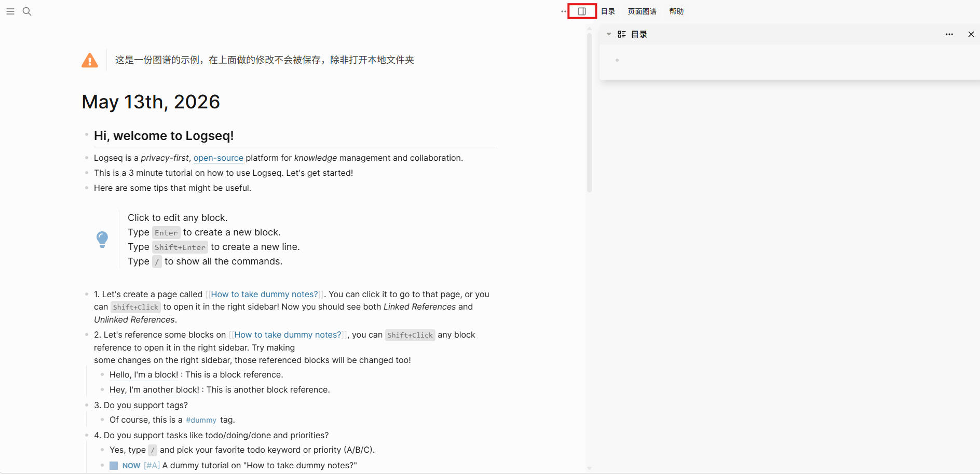Click the bullet of "Hey, I'm another block!" row
Screen dimensions: 980x475
102,389
